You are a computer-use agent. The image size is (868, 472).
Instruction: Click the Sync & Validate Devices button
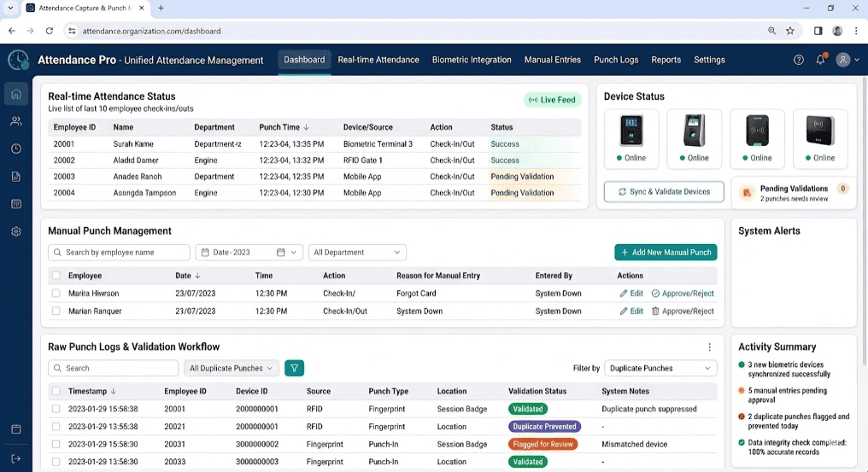click(x=664, y=191)
